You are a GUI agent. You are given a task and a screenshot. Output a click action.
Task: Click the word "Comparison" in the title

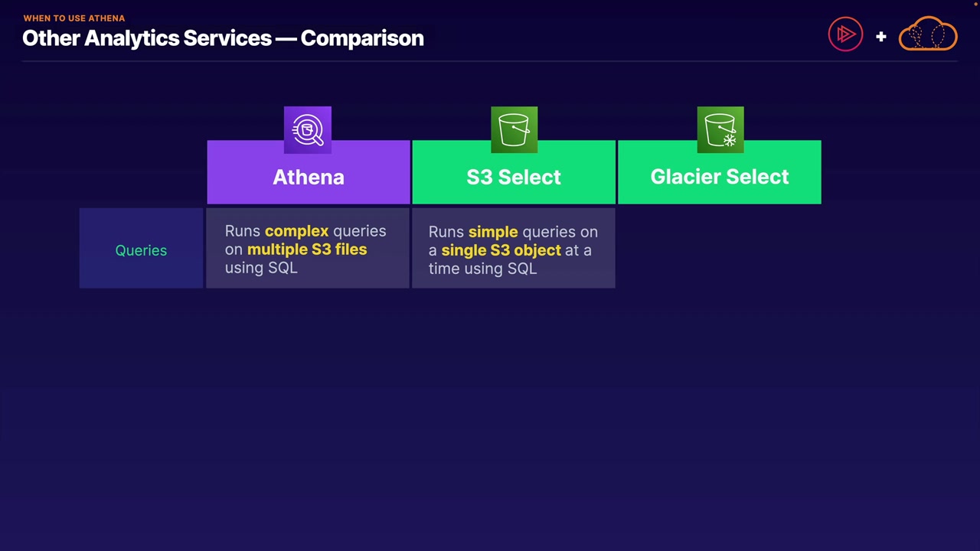click(x=362, y=38)
